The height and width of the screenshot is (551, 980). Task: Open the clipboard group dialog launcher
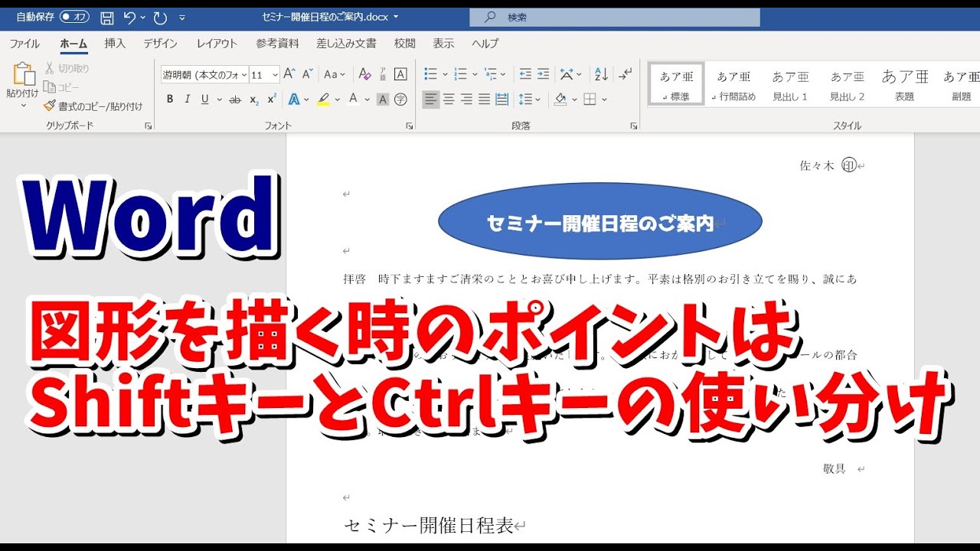[148, 126]
